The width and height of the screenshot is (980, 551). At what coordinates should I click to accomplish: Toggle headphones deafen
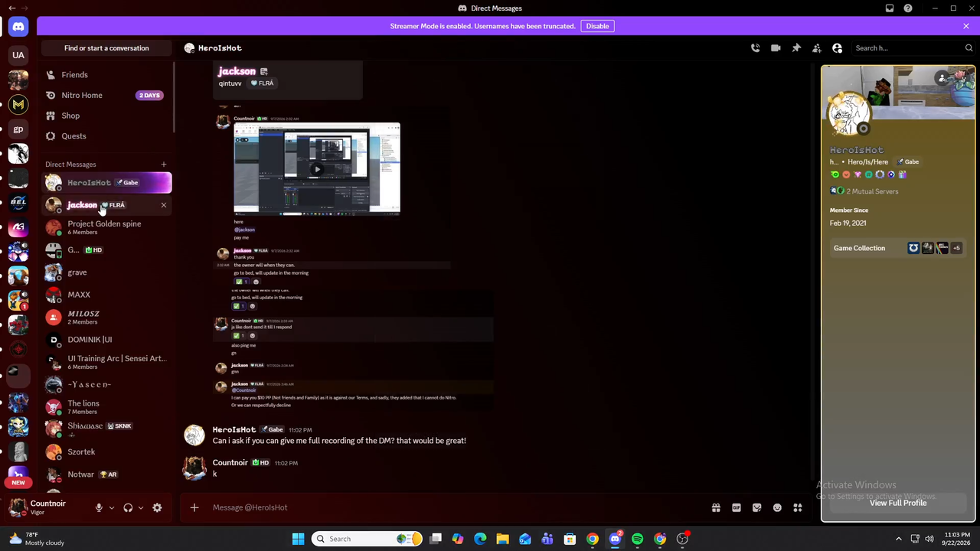point(128,507)
